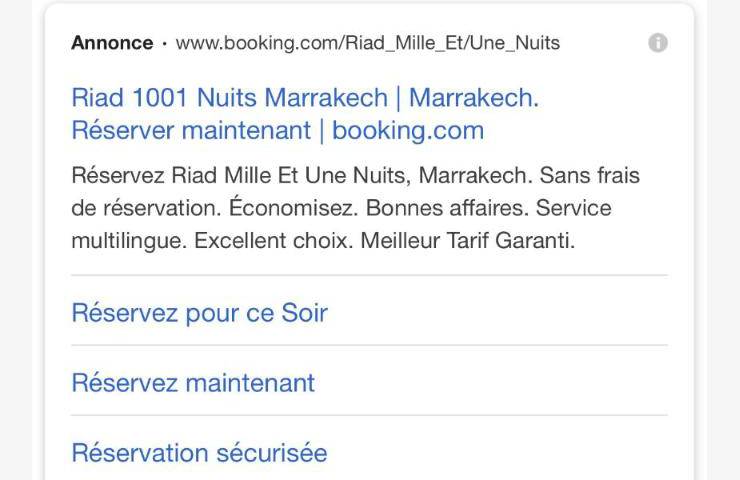
Task: Click "Réserver maintenant | booking.com" headline line
Action: pyautogui.click(x=277, y=130)
